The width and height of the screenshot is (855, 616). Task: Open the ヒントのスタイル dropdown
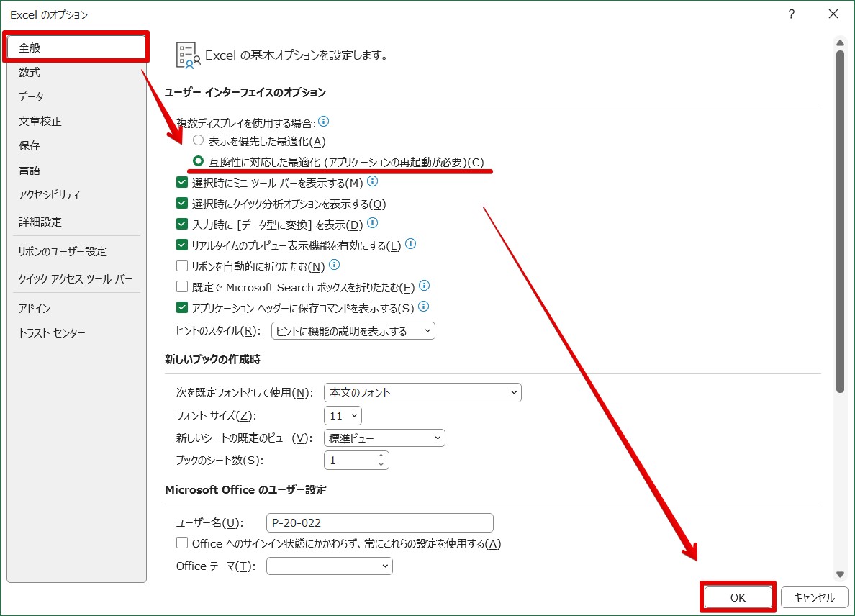click(353, 331)
